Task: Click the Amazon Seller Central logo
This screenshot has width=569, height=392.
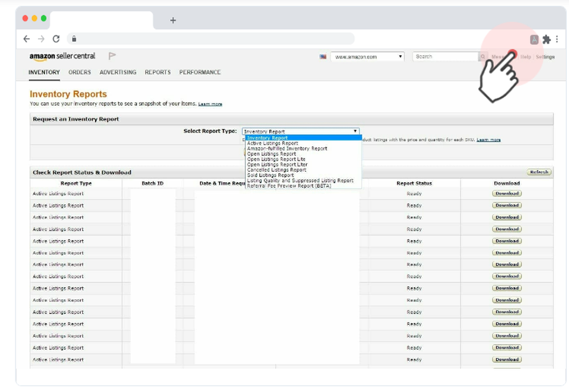Action: pos(63,56)
